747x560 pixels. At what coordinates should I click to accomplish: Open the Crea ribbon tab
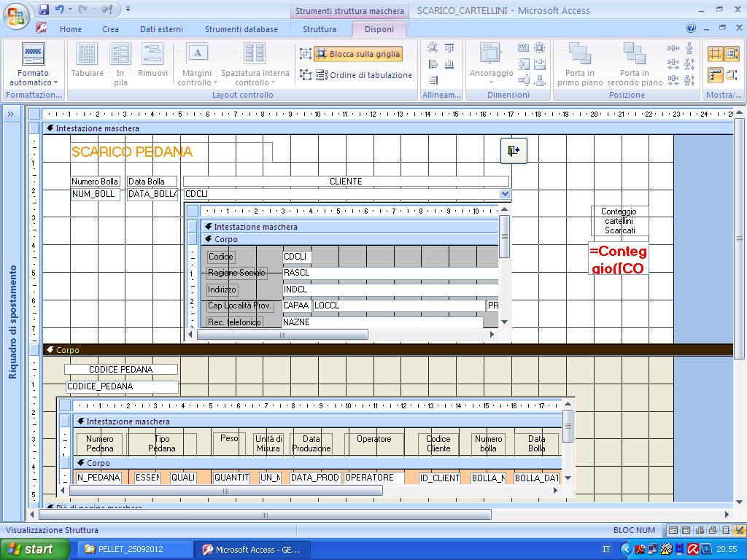tap(111, 29)
